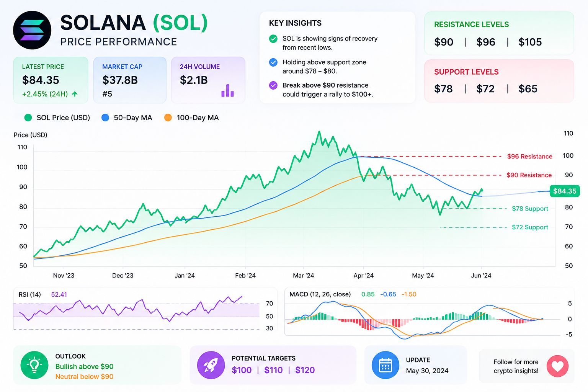Click the Jun '24 axis label
This screenshot has height=392, width=588.
[x=481, y=276]
